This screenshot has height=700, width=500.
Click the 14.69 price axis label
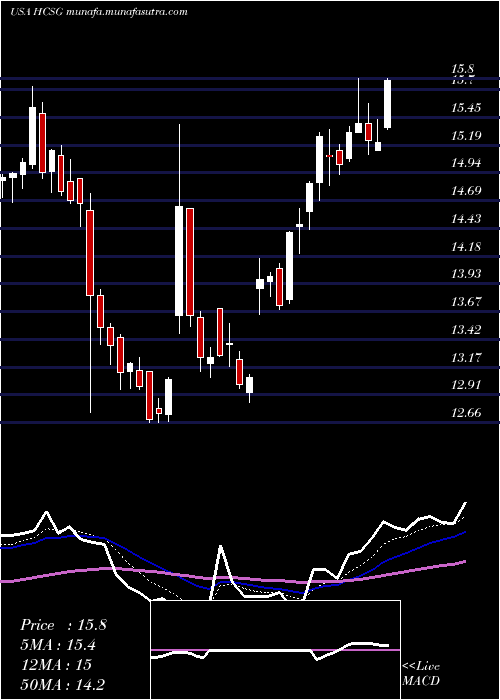[x=466, y=191]
